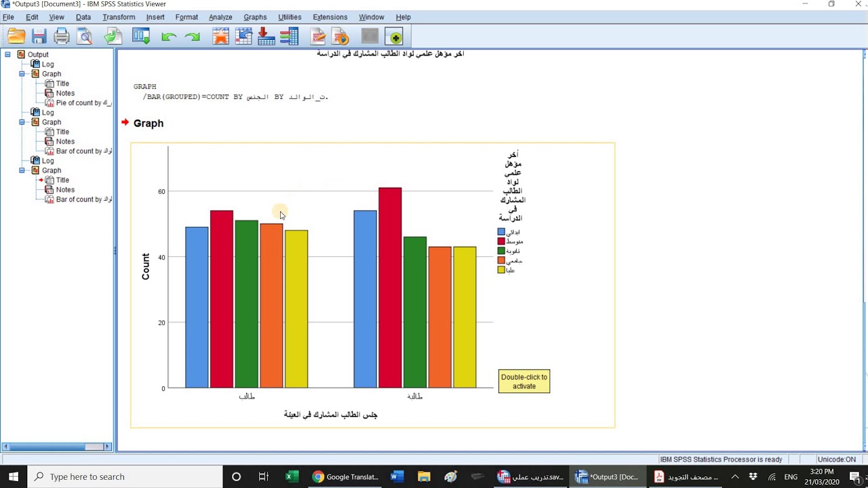Collapse the Output root node
The width and height of the screenshot is (868, 488).
click(x=7, y=54)
